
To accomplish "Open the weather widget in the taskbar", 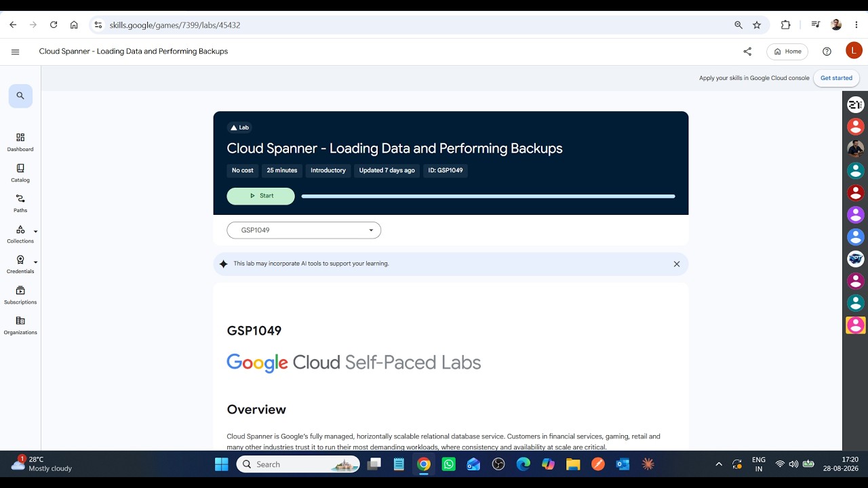I will point(42,464).
